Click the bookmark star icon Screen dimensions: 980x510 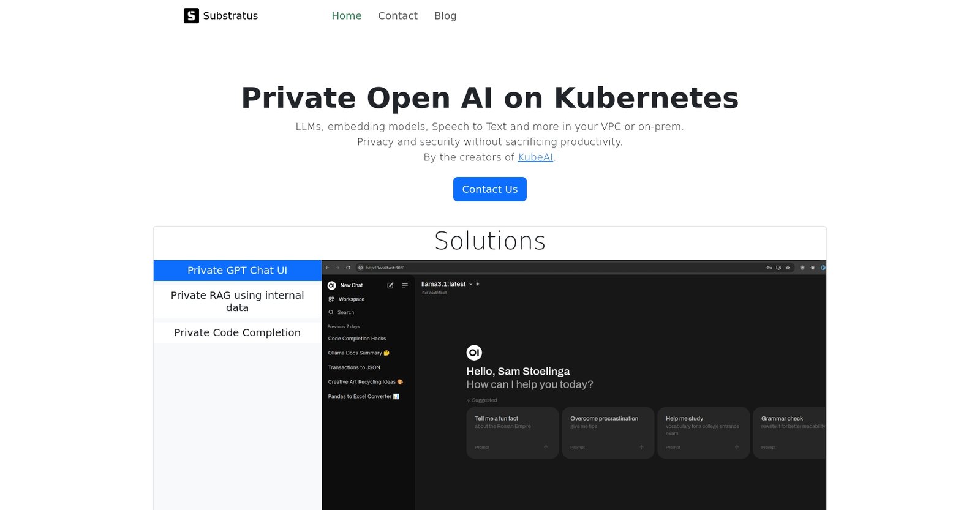click(788, 268)
